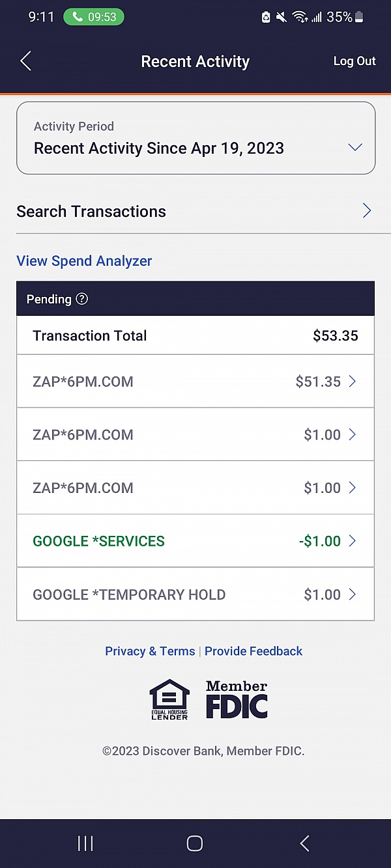391x868 pixels.
Task: Expand the $51.35 ZAP*6PM.COM transaction
Action: click(x=353, y=382)
